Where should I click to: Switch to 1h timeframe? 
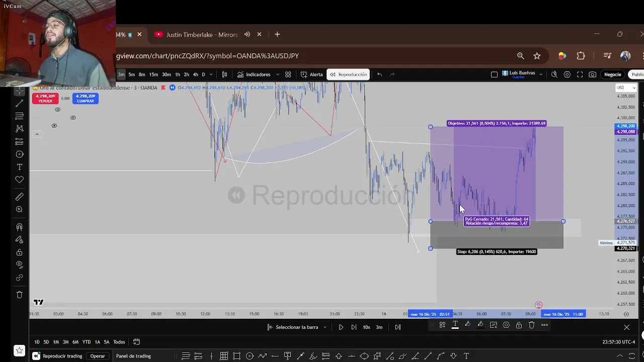[177, 74]
